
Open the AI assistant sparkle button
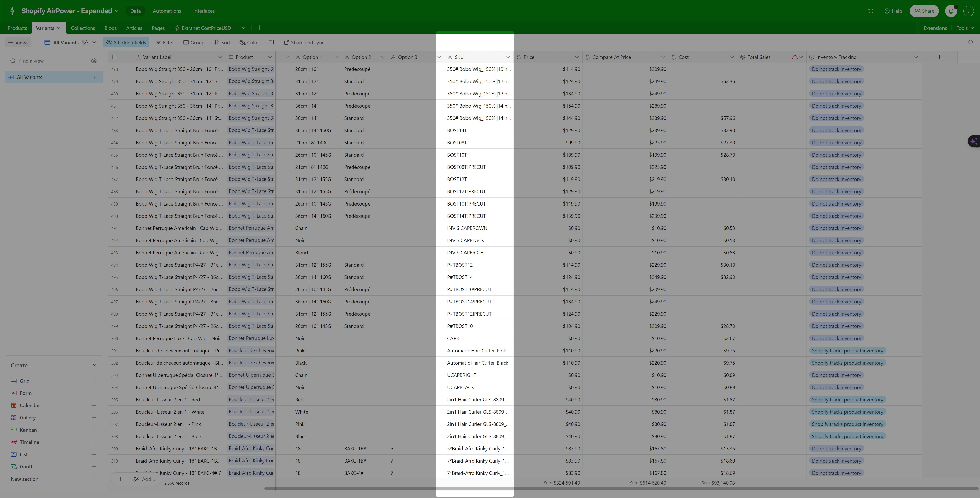[974, 142]
